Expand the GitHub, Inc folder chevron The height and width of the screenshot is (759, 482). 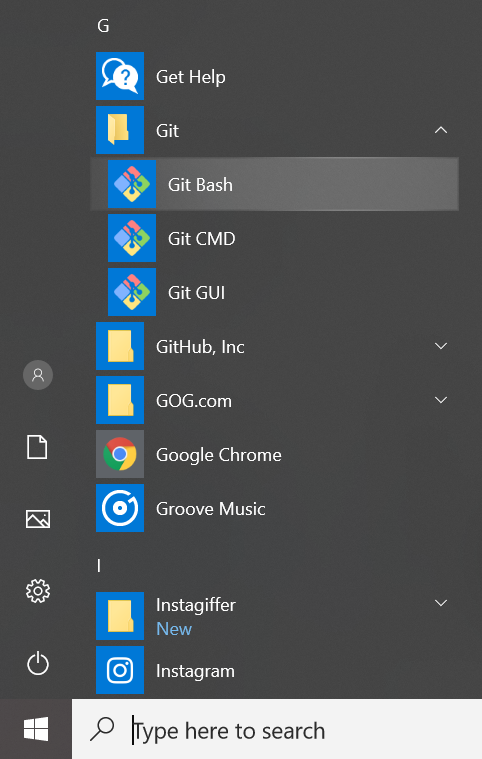coord(441,346)
